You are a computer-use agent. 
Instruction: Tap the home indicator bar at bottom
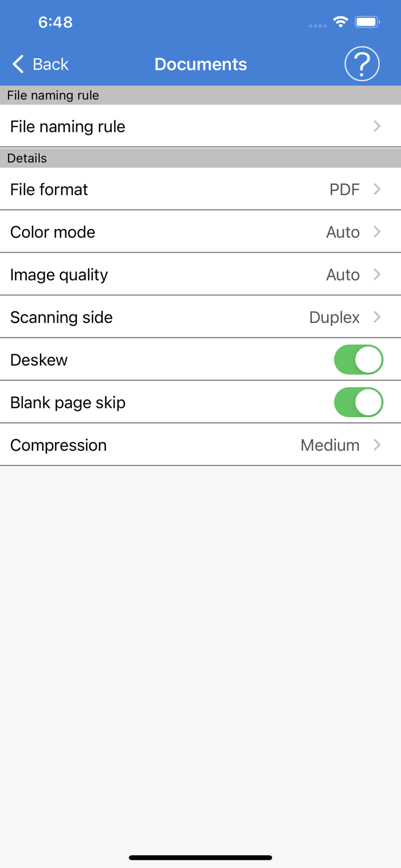pos(200,857)
